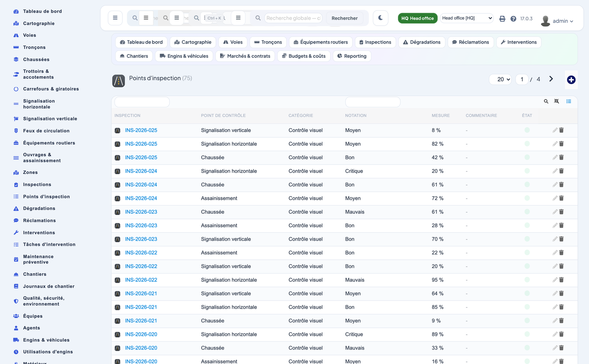Open the Head office [HQ] selector
Viewport: 589px width, 364px height.
(x=467, y=18)
